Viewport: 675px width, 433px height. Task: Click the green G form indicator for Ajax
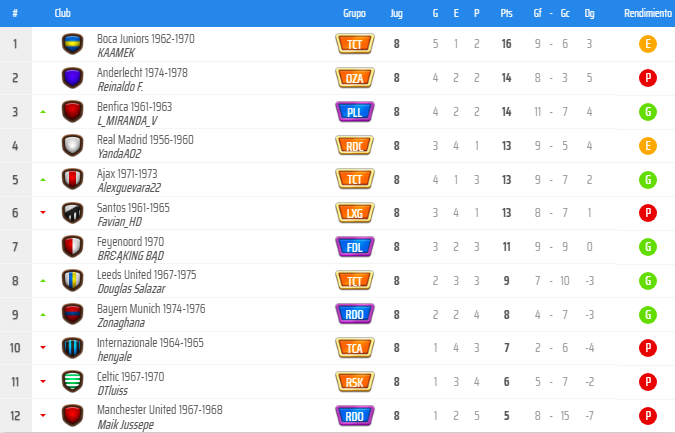647,179
